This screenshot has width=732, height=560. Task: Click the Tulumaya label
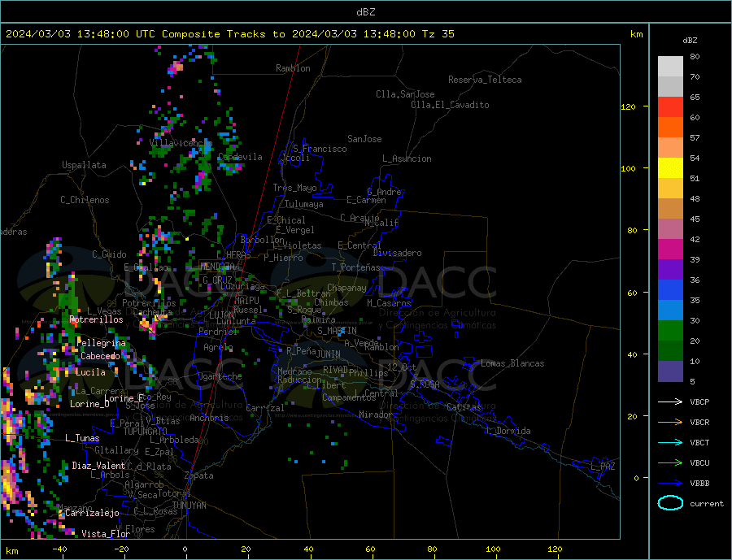(304, 204)
